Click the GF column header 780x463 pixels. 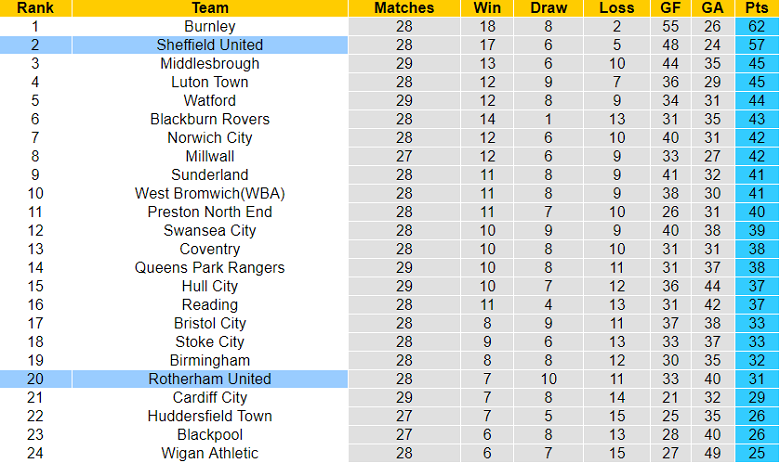tap(671, 8)
